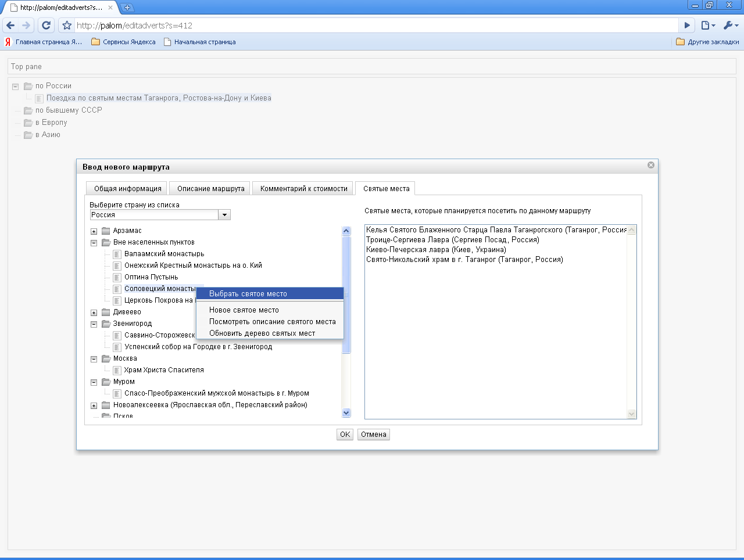Open the country dropdown showing Россия
744x560 pixels.
coord(224,215)
